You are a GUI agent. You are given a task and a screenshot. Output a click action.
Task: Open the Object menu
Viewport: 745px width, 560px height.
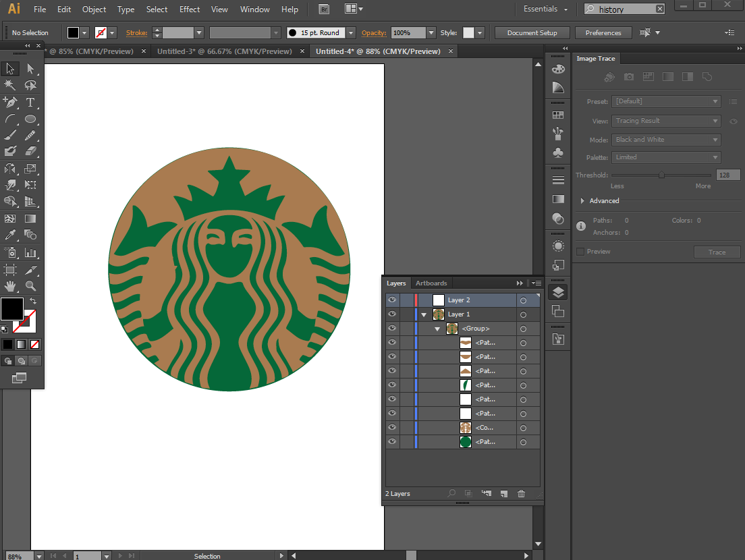point(94,9)
